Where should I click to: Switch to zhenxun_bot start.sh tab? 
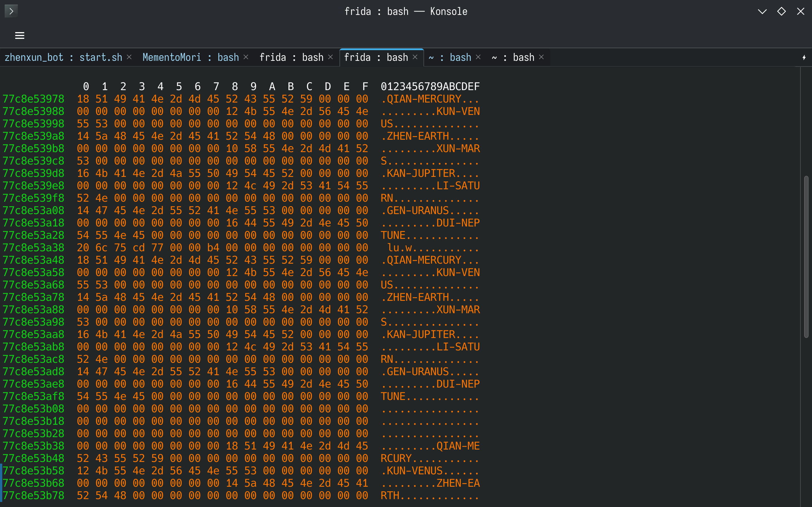click(x=63, y=57)
